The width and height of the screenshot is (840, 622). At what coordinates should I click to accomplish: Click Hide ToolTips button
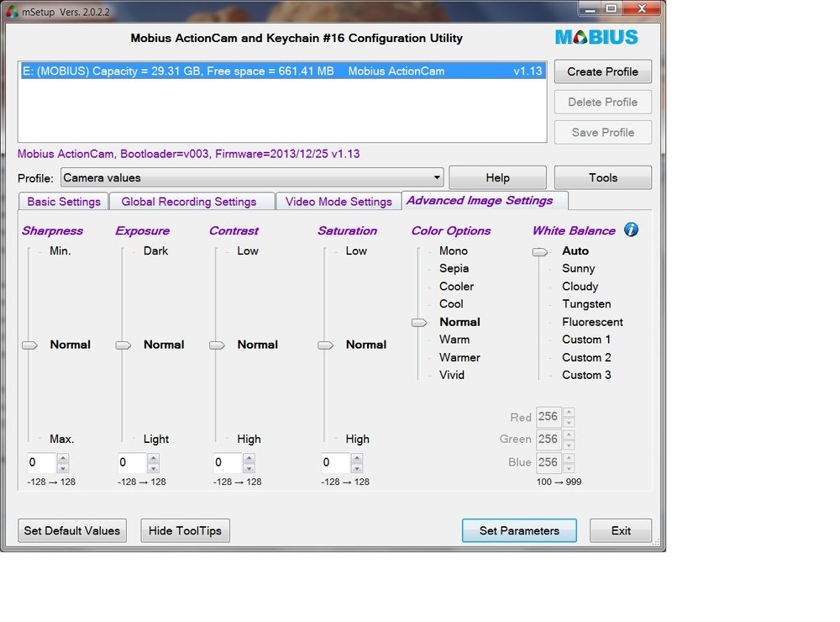pyautogui.click(x=185, y=530)
